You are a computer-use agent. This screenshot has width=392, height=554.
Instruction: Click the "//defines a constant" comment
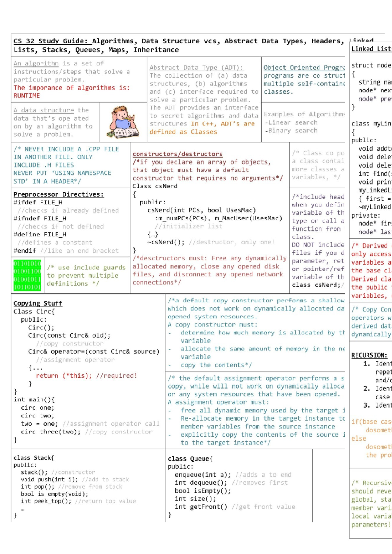click(55, 242)
